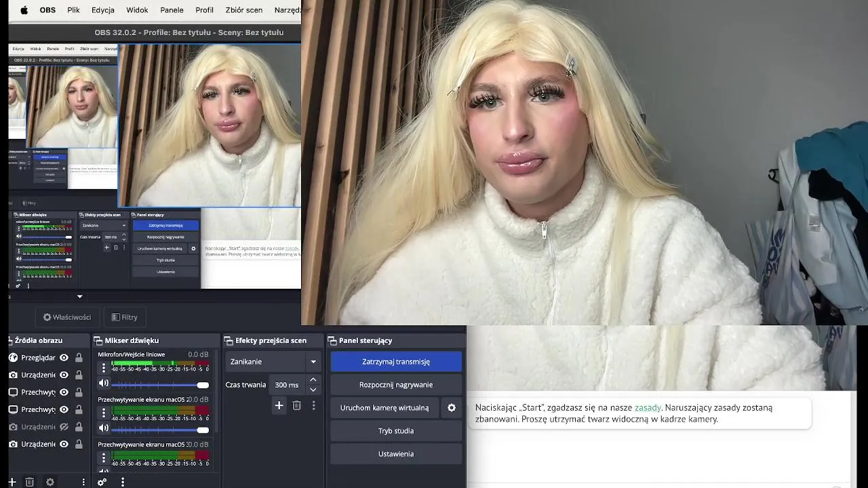
Task: Open the Zbiór scen menu
Action: point(244,10)
